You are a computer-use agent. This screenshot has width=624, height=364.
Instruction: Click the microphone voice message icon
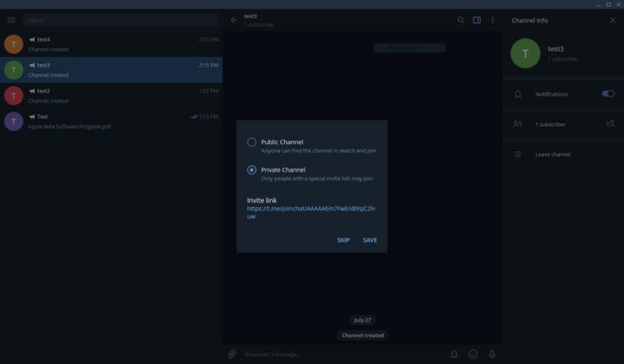[492, 354]
